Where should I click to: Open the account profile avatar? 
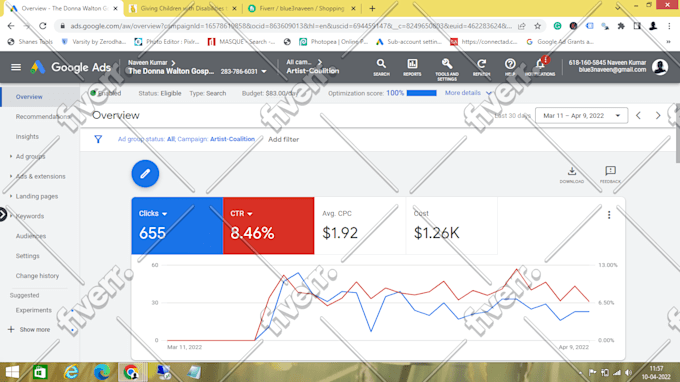[x=660, y=67]
